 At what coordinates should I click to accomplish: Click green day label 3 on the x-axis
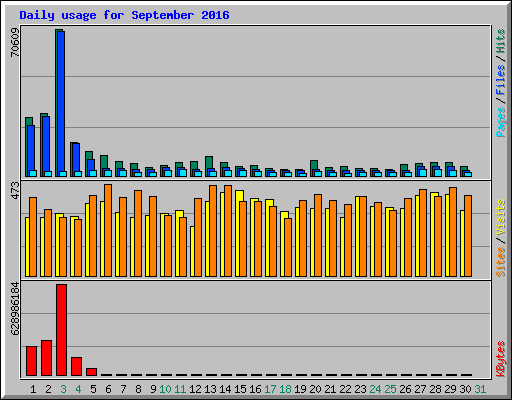[63, 389]
